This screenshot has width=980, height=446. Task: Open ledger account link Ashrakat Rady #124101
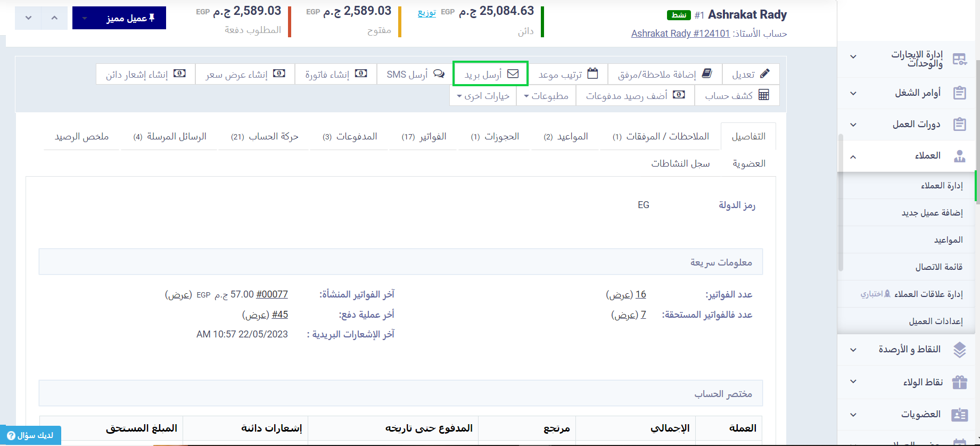[x=680, y=34]
